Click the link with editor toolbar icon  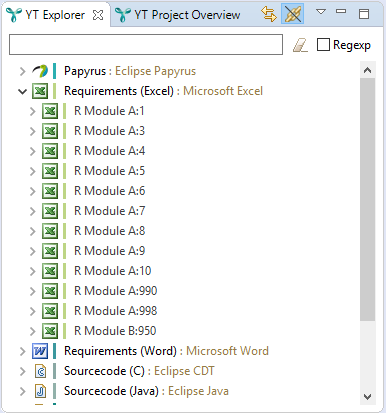[269, 14]
